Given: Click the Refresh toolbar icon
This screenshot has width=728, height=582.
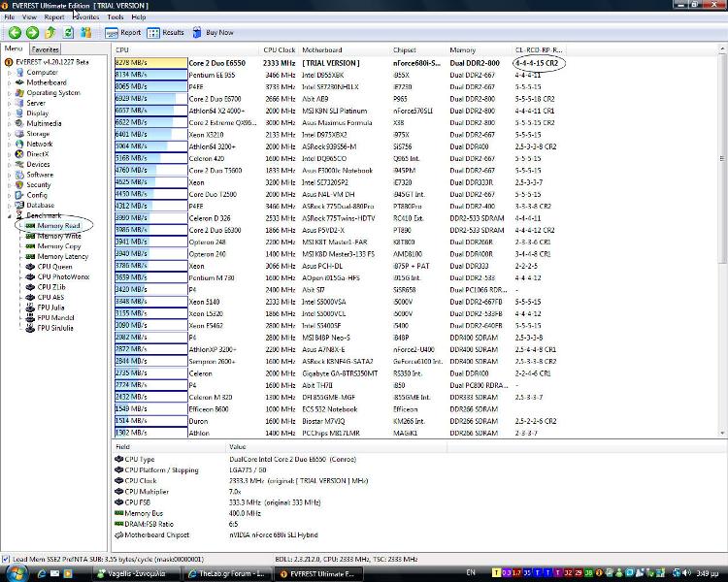Looking at the screenshot, I should [x=66, y=32].
